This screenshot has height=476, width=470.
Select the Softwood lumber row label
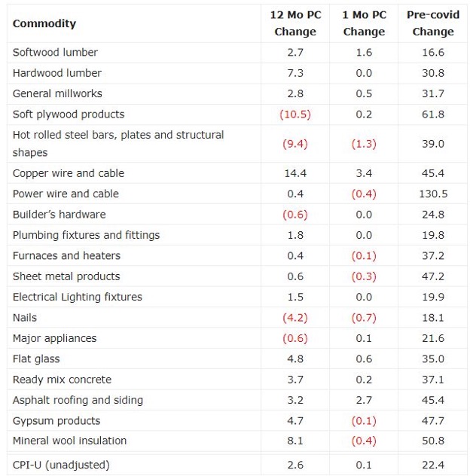(x=55, y=53)
